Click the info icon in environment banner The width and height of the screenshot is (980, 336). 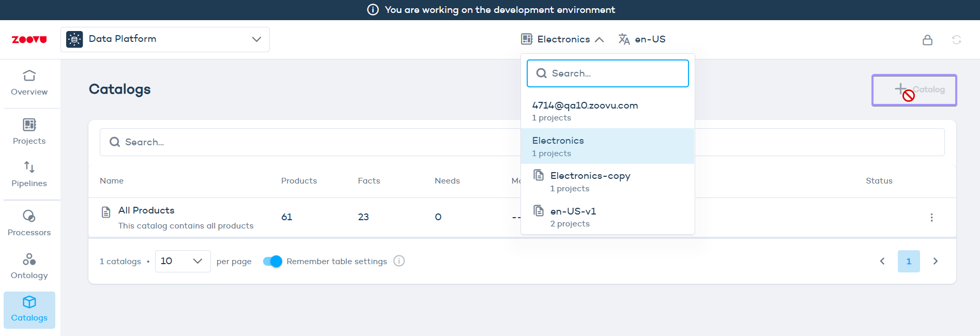coord(373,10)
